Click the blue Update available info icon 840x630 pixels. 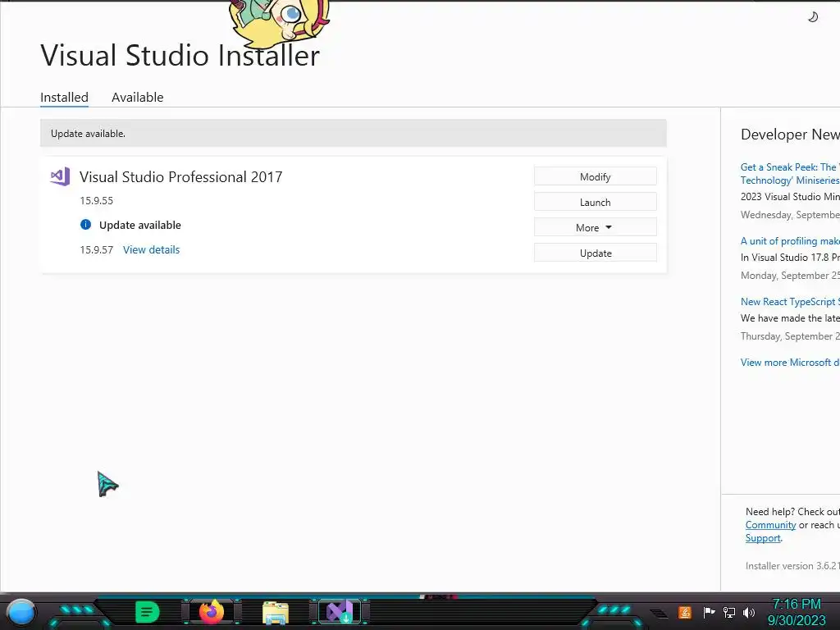tap(85, 225)
